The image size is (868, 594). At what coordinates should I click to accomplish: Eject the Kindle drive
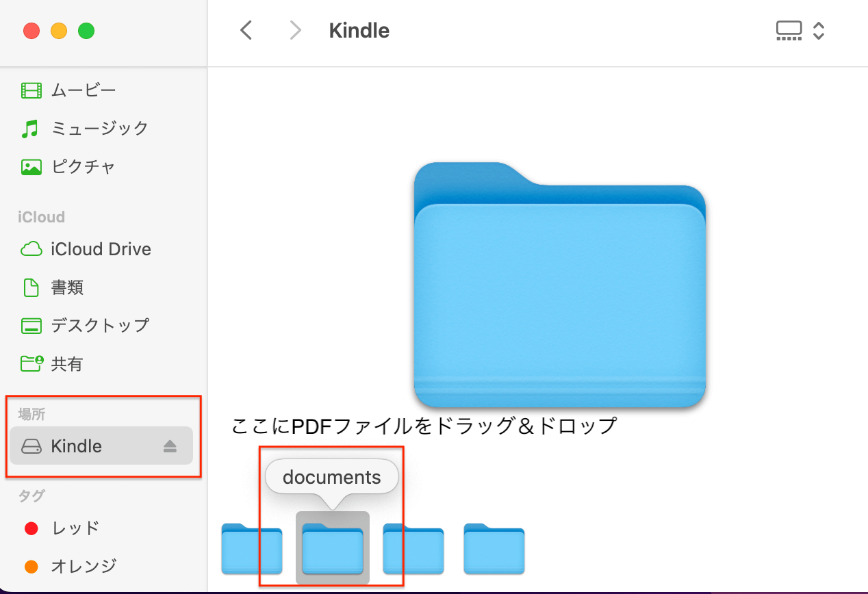(x=170, y=447)
